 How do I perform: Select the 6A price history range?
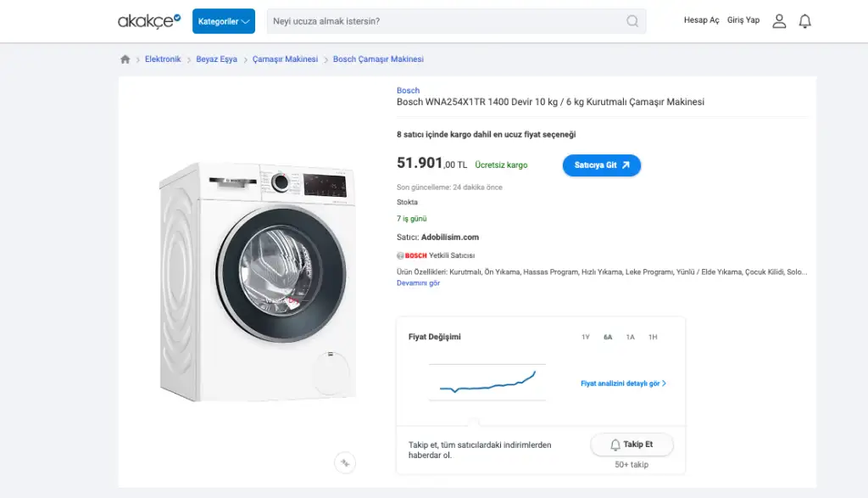coord(608,337)
